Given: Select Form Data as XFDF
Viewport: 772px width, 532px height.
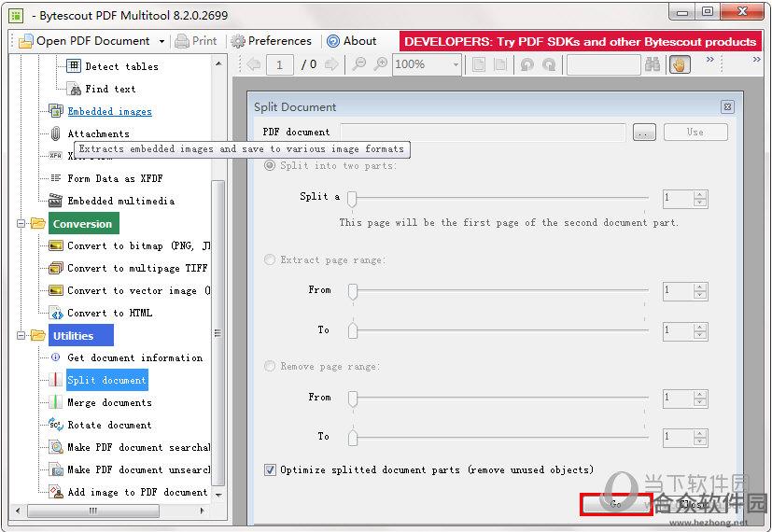Looking at the screenshot, I should click(115, 178).
